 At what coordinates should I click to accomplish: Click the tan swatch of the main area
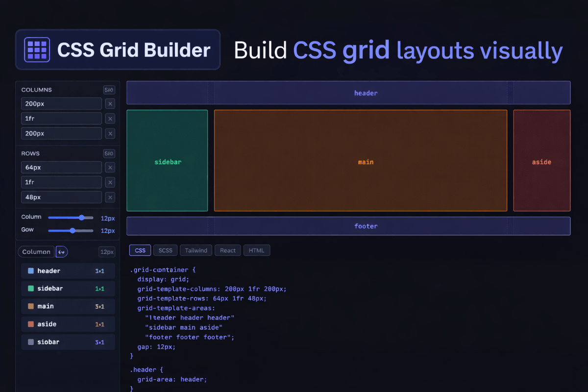pyautogui.click(x=31, y=306)
